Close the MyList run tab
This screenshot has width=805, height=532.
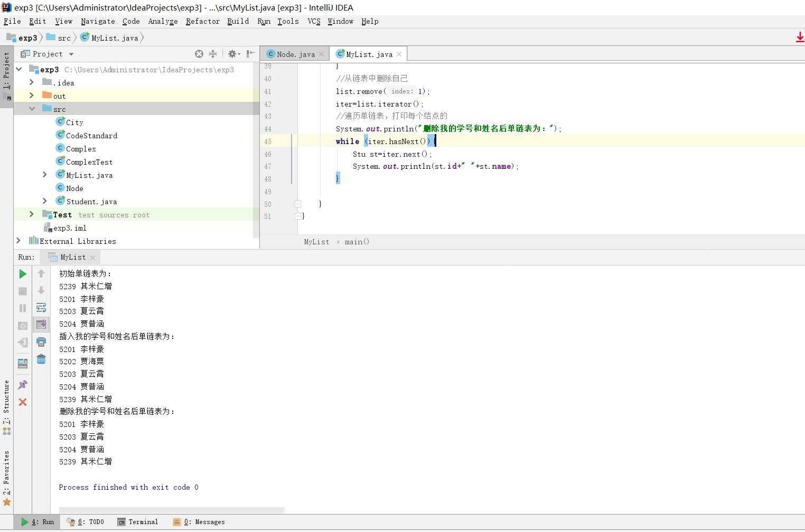[92, 258]
